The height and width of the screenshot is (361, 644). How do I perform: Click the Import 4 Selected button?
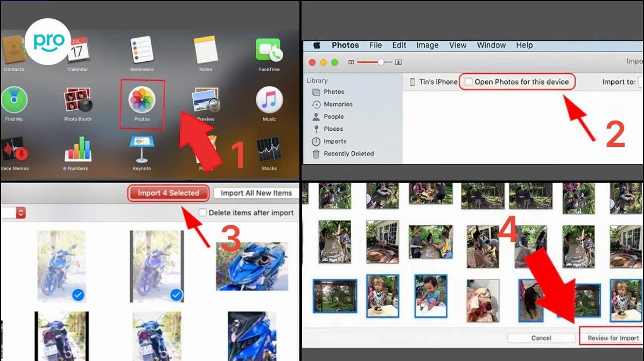tap(169, 193)
